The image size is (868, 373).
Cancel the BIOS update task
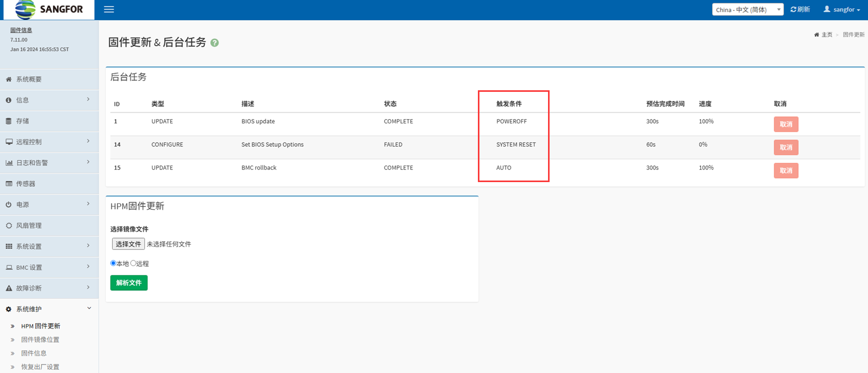[x=785, y=125]
